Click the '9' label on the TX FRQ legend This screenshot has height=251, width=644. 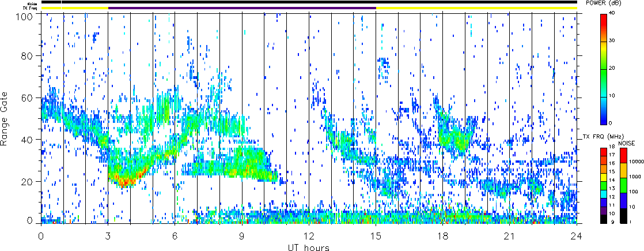612,222
